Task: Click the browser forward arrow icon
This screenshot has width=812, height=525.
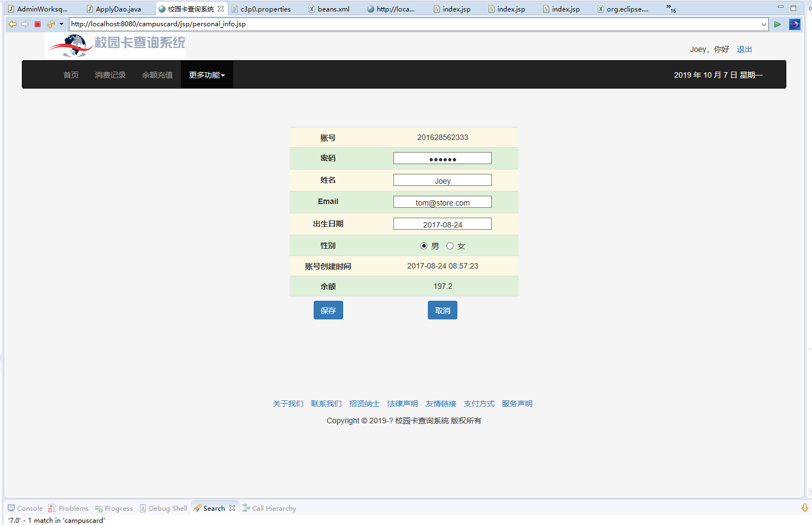Action: (x=25, y=24)
